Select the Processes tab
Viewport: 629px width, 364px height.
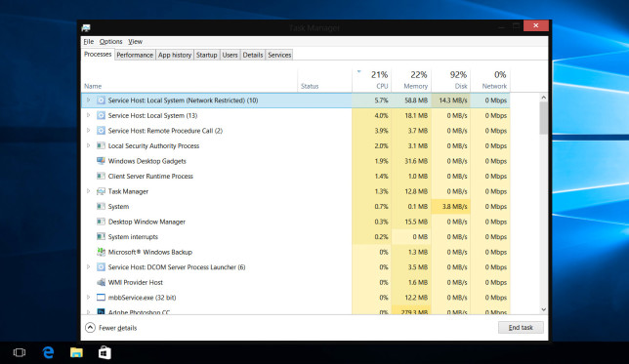[98, 54]
